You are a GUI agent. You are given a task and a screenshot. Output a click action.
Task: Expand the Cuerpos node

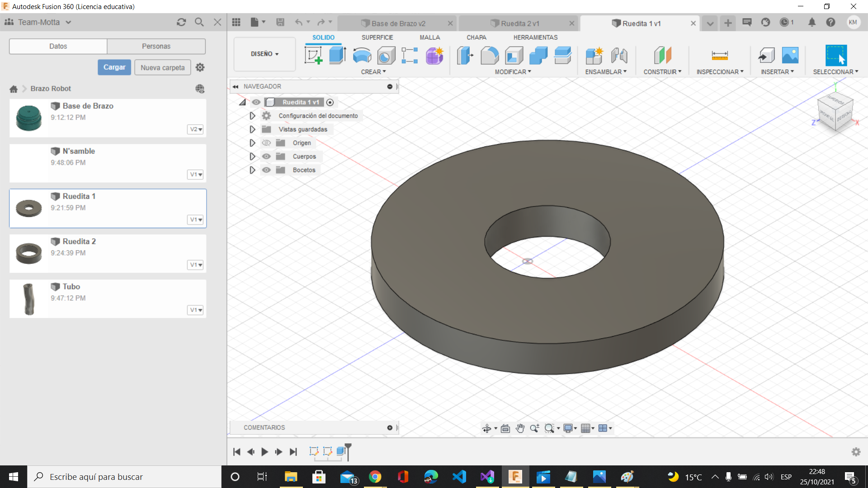click(x=252, y=157)
